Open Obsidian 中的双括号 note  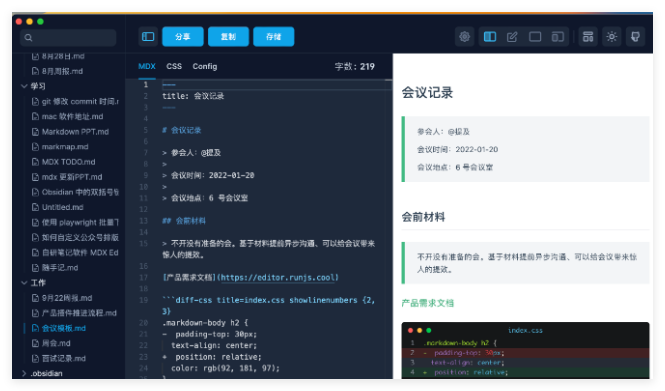click(x=75, y=192)
